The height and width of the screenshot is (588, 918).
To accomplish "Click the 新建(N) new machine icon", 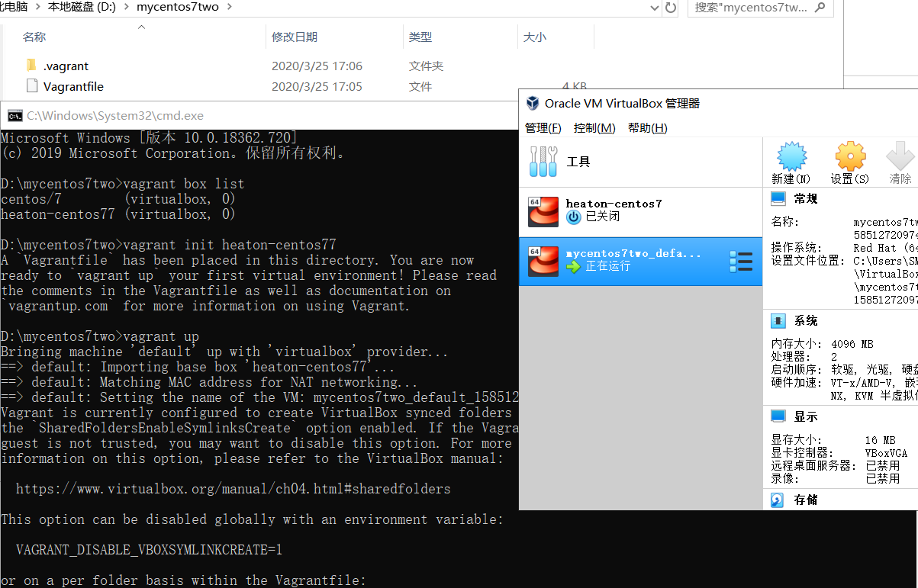I will [791, 156].
